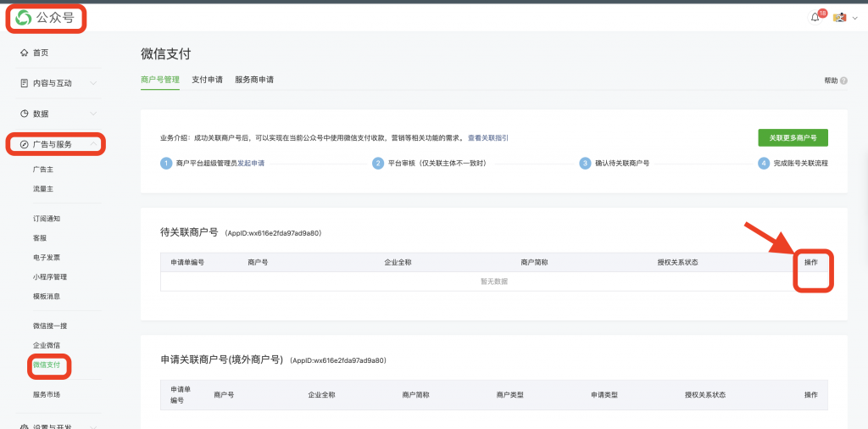
Task: Click the 帮助 question mark icon
Action: click(843, 81)
